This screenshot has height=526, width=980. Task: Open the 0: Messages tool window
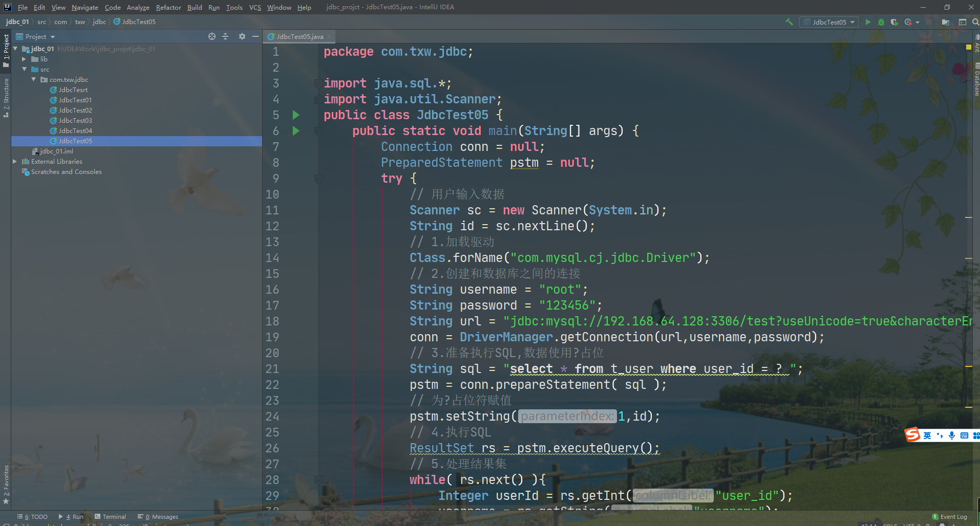pyautogui.click(x=158, y=517)
